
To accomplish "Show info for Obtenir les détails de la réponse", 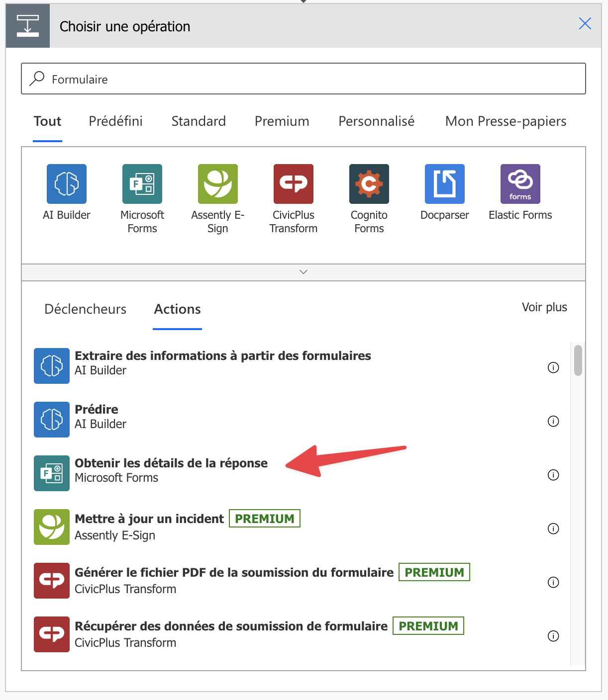I will pyautogui.click(x=553, y=475).
